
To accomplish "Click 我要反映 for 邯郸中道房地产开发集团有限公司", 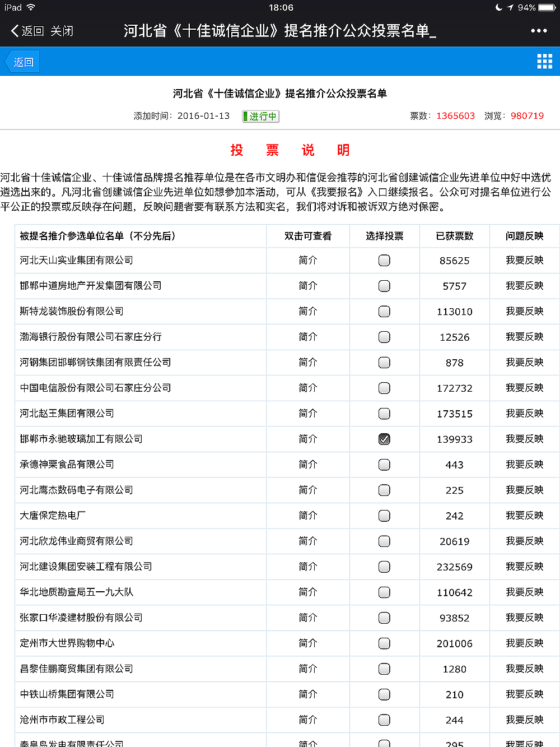I will (525, 285).
